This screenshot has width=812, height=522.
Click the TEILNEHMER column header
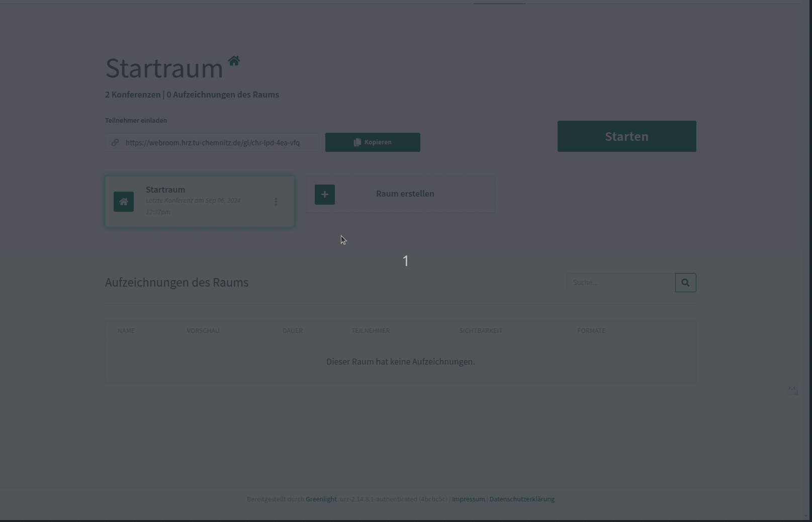pos(371,330)
